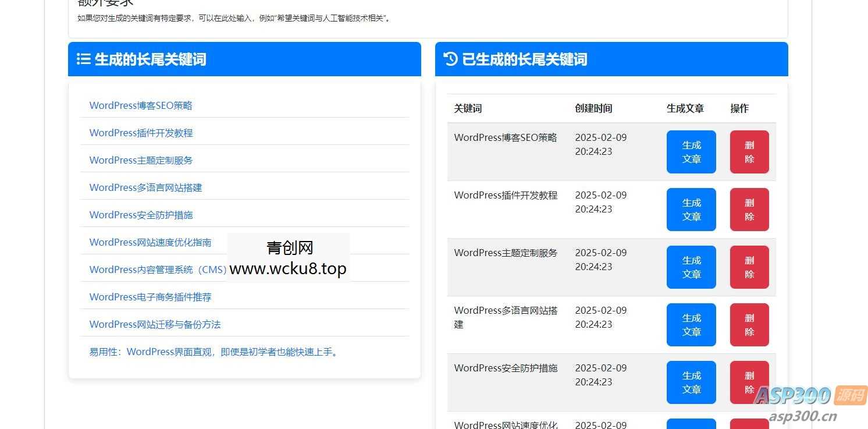Viewport: 868px width, 429px height.
Task: Open the WordPress插件开发教程 keyword link
Action: (141, 133)
